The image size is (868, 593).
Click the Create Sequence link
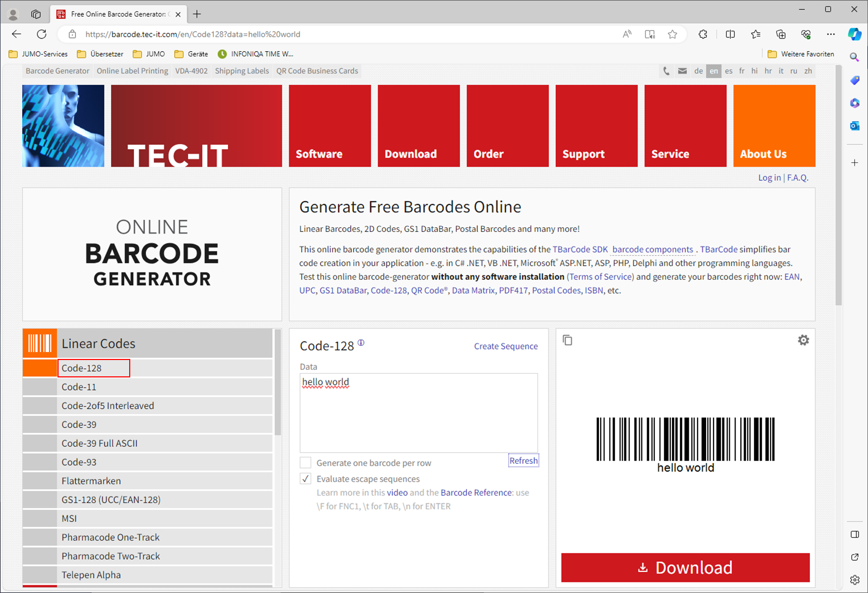click(505, 346)
